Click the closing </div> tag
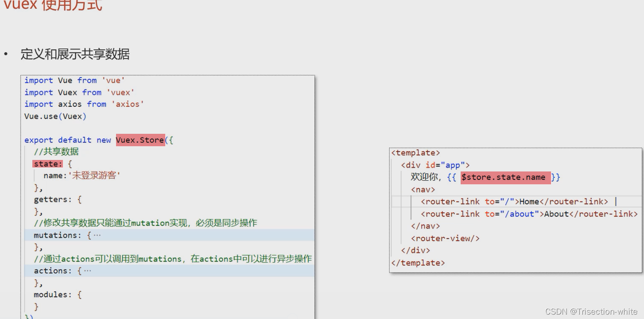 tap(415, 250)
